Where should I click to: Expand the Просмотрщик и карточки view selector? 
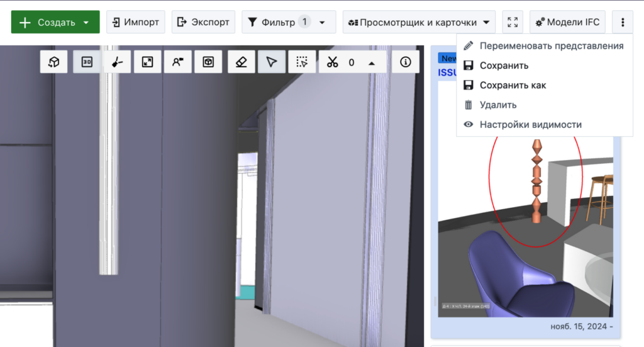419,23
